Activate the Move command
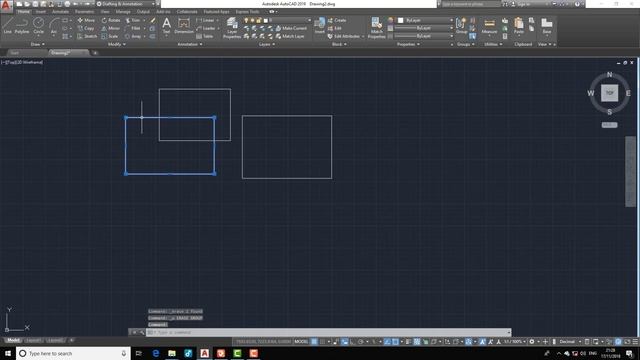 tap(86, 20)
